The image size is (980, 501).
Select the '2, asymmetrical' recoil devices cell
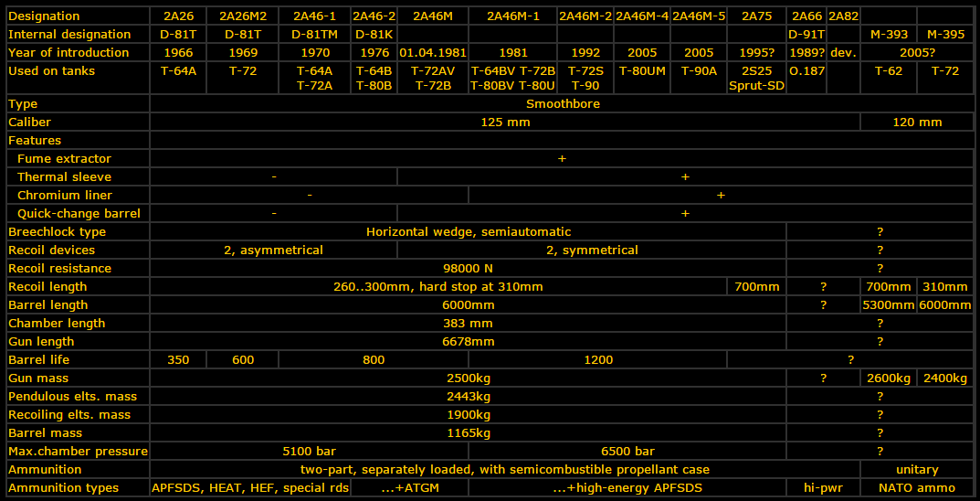coord(274,250)
